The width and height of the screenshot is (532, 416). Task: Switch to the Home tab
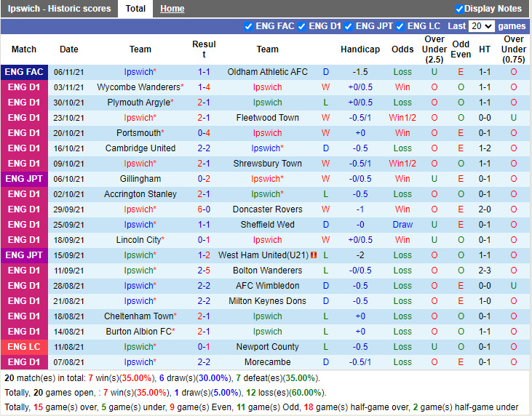point(172,9)
